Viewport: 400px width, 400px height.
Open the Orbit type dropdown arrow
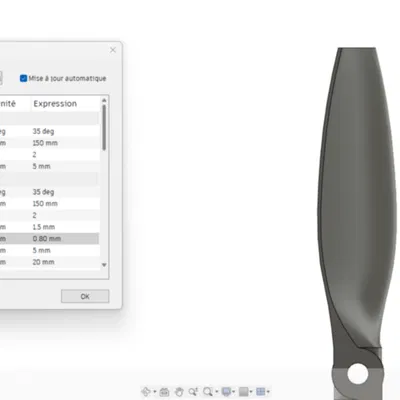155,392
